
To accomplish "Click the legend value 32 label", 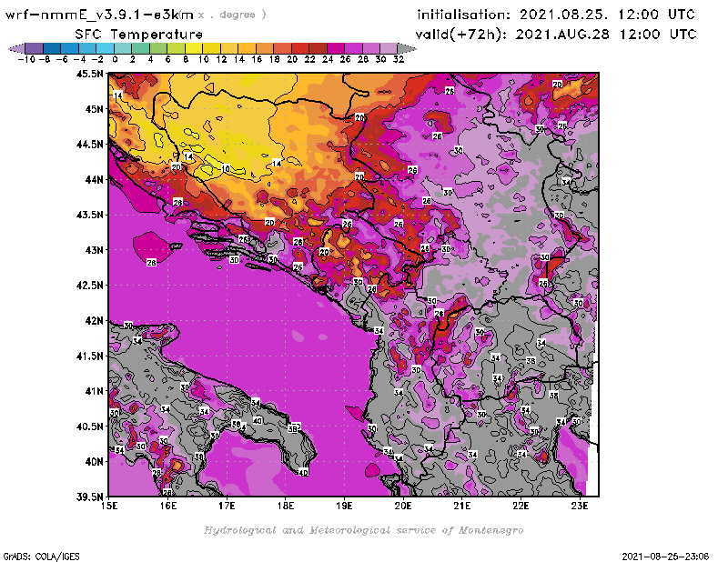I will coord(399,59).
